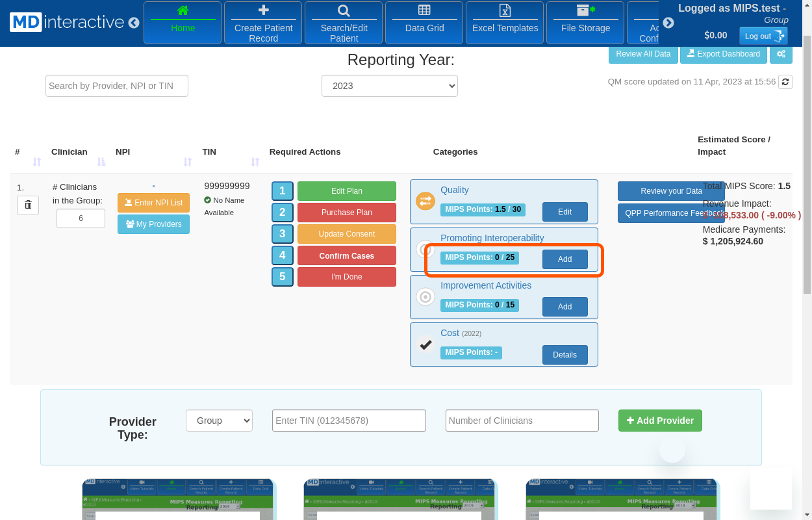Click the Search by Provider, NPI or TIN field
Image resolution: width=812 pixels, height=520 pixels.
[117, 86]
